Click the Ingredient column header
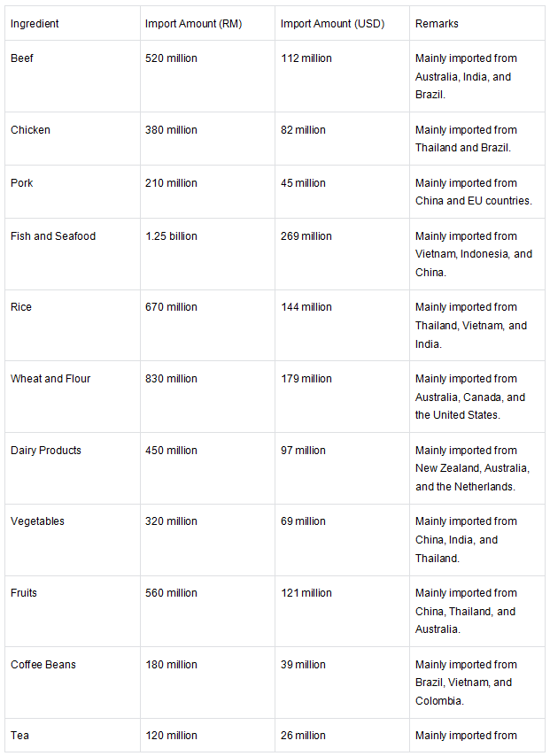Viewport: 550px width, 756px height. [73, 23]
